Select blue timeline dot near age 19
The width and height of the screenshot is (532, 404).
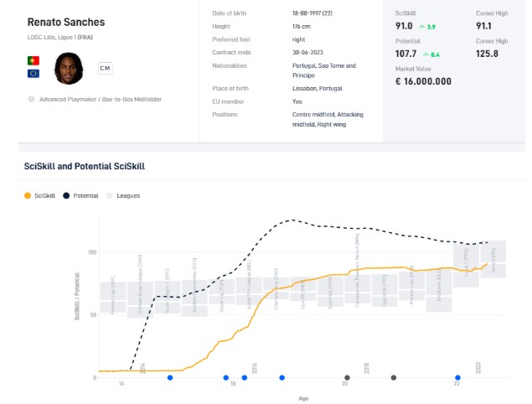tap(282, 377)
